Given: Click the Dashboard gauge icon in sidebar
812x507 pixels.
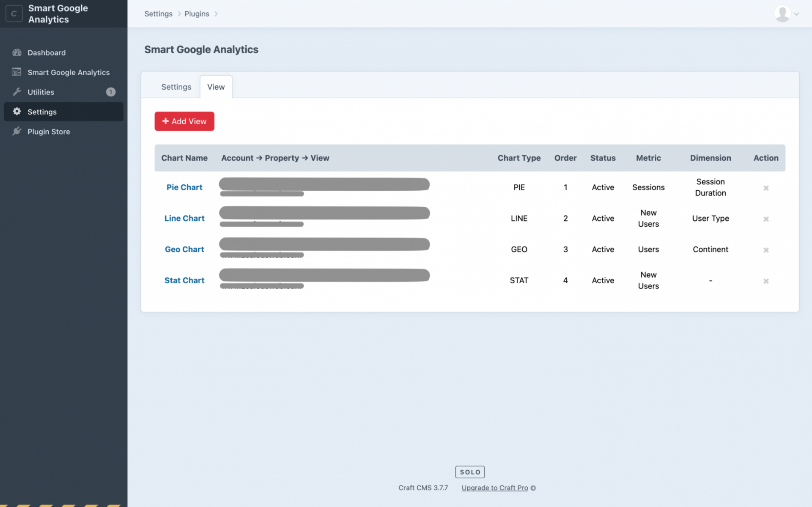Looking at the screenshot, I should (17, 52).
